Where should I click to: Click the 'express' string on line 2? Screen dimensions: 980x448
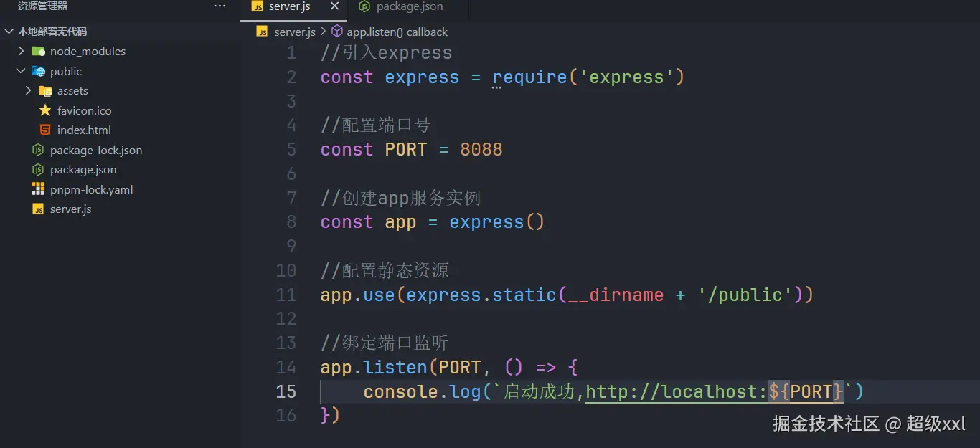point(626,77)
